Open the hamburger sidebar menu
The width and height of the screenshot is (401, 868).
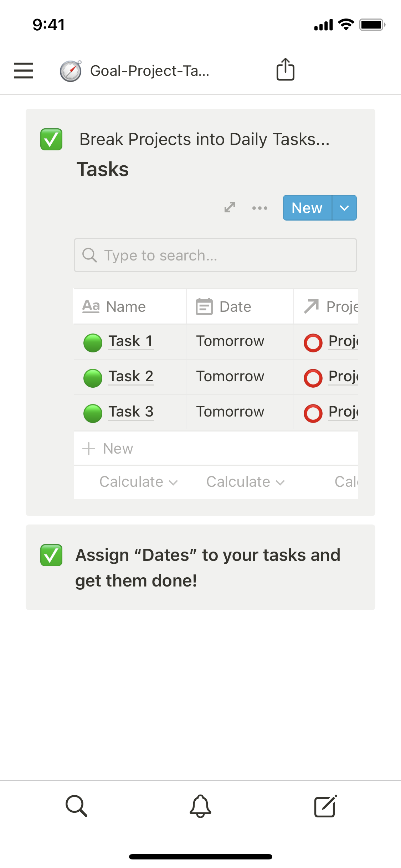(24, 70)
